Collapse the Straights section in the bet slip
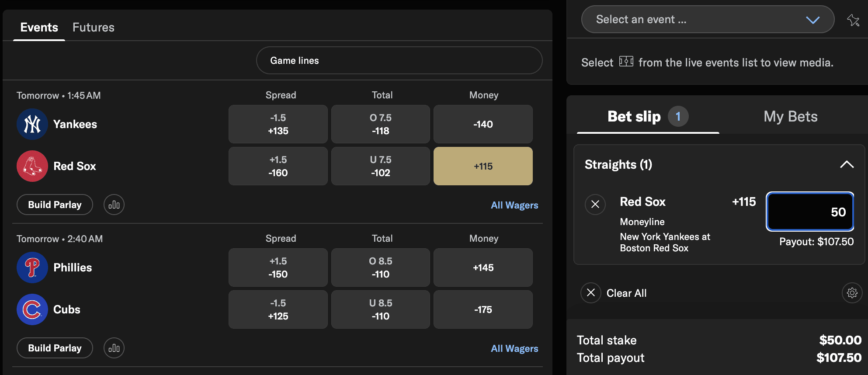Viewport: 868px width, 375px height. coord(847,165)
